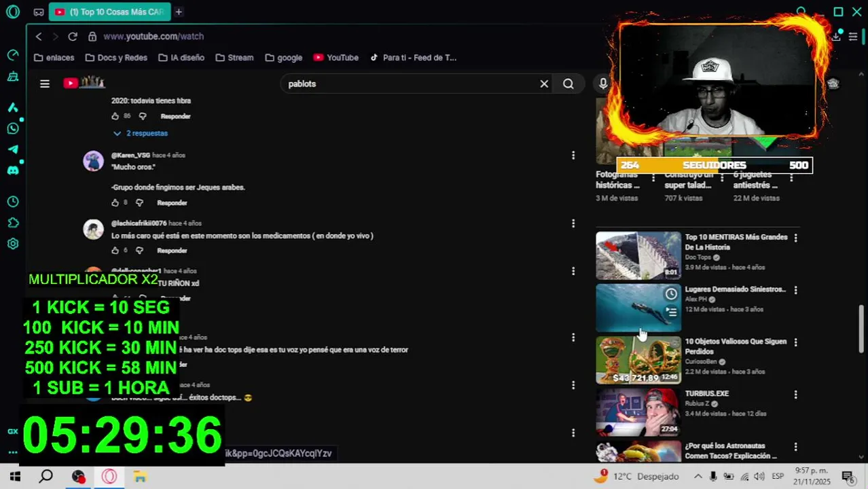
Task: Open GX Control in the sidebar
Action: point(12,55)
